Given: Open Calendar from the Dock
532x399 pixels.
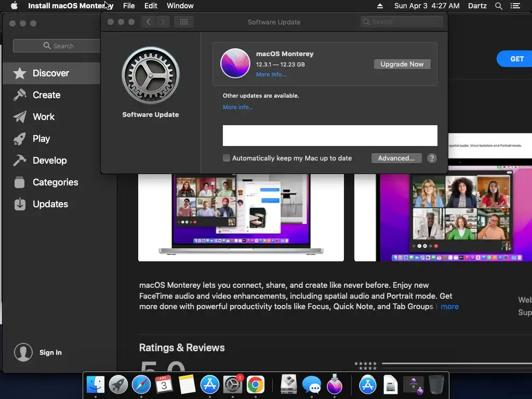Looking at the screenshot, I should 164,384.
